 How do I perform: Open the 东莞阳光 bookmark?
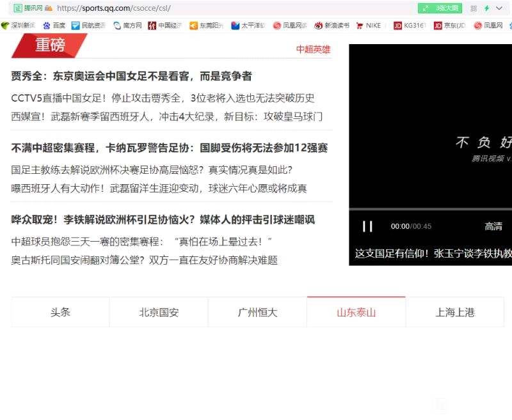(x=206, y=26)
